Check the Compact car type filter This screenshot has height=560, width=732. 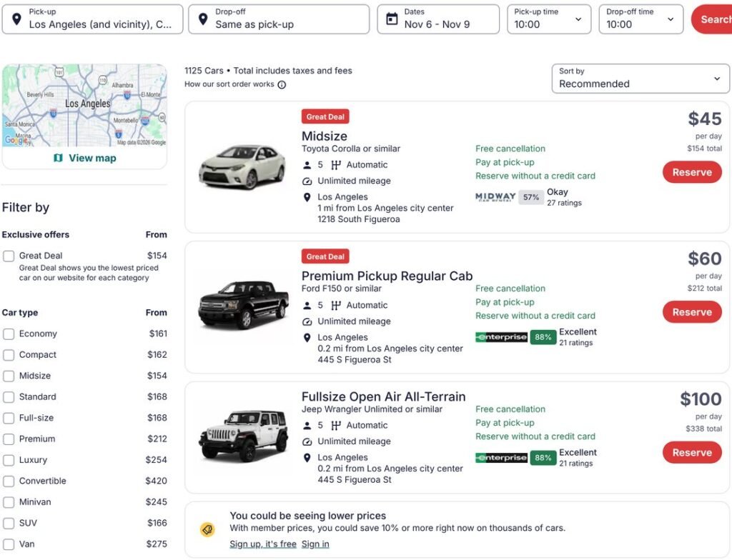9,355
